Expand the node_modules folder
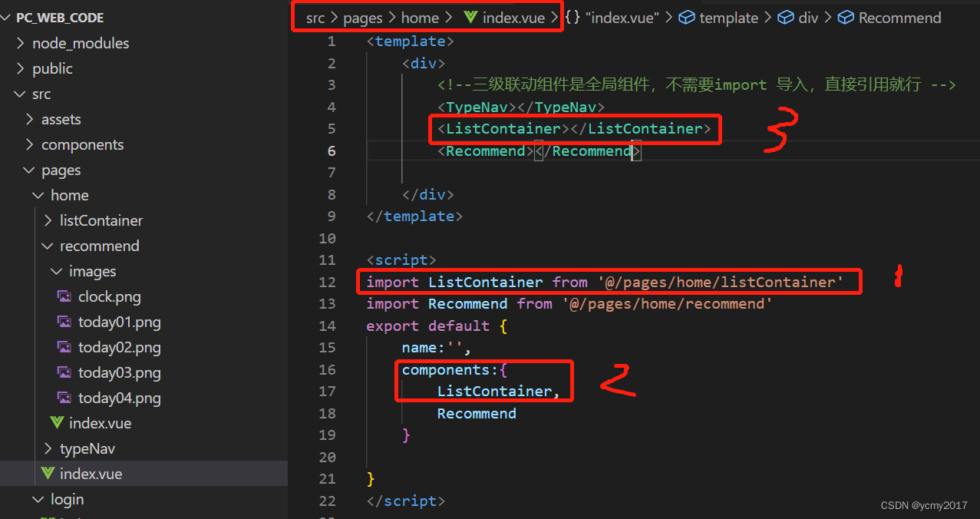Image resolution: width=980 pixels, height=519 pixels. (20, 43)
